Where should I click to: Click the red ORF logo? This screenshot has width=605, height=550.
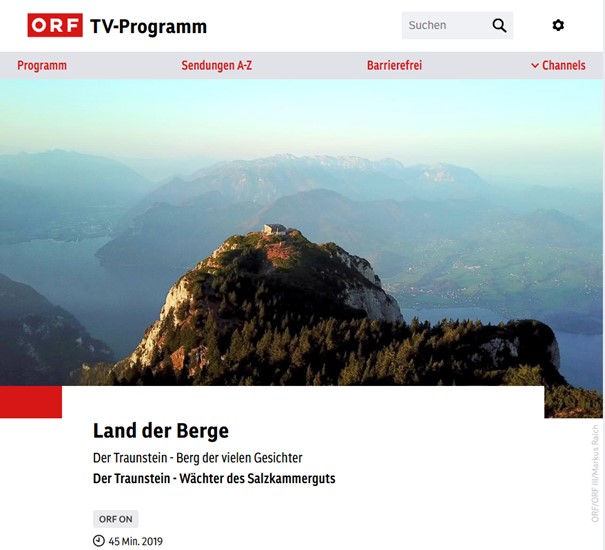[x=55, y=25]
